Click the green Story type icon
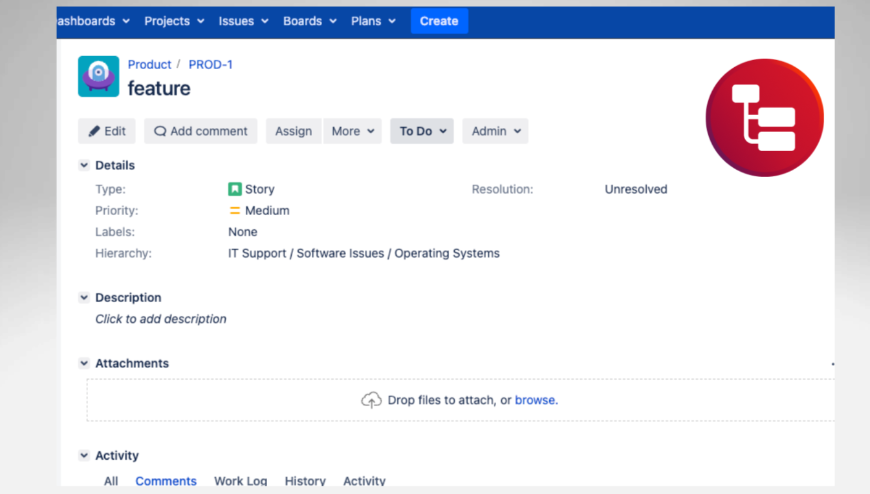Image resolution: width=870 pixels, height=494 pixels. point(235,189)
